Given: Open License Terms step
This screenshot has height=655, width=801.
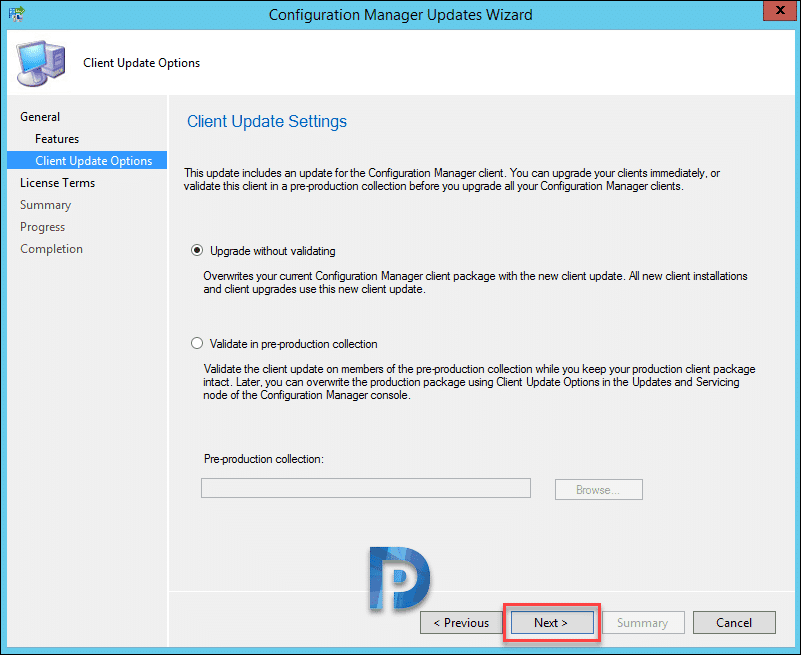Looking at the screenshot, I should point(57,182).
